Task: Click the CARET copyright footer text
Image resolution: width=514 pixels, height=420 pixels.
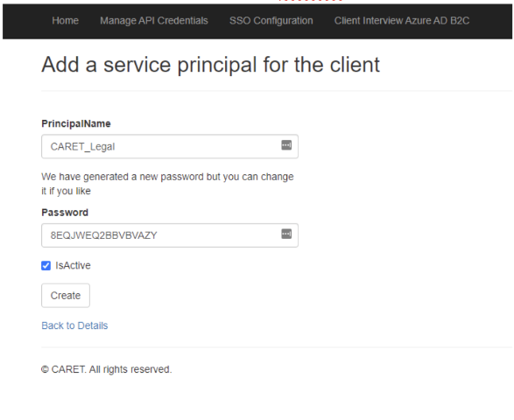Action: pos(106,369)
